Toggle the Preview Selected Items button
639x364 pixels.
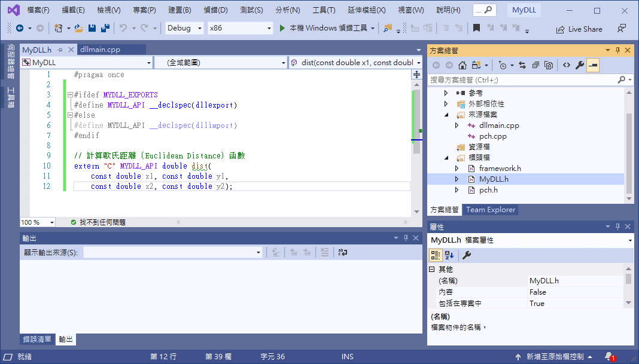click(593, 65)
